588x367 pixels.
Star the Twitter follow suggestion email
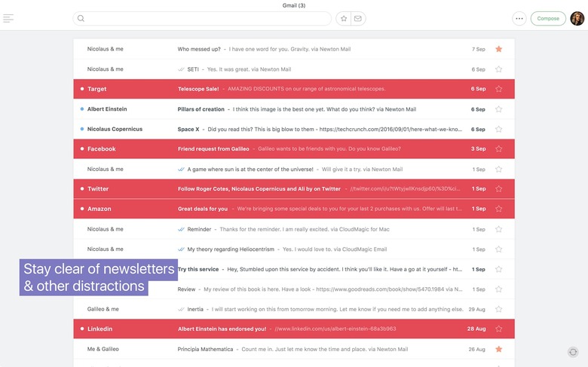498,189
